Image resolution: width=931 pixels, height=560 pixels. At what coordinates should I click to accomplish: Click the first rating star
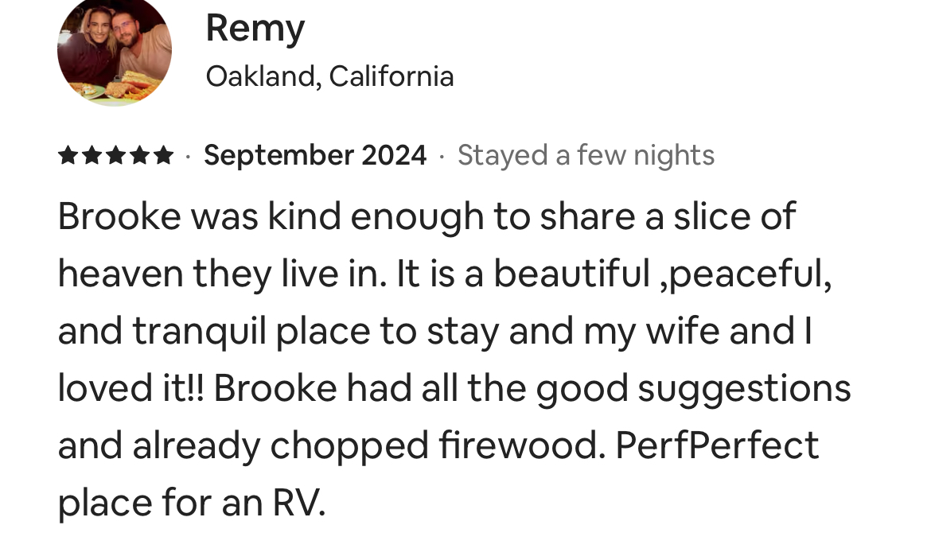click(x=68, y=156)
